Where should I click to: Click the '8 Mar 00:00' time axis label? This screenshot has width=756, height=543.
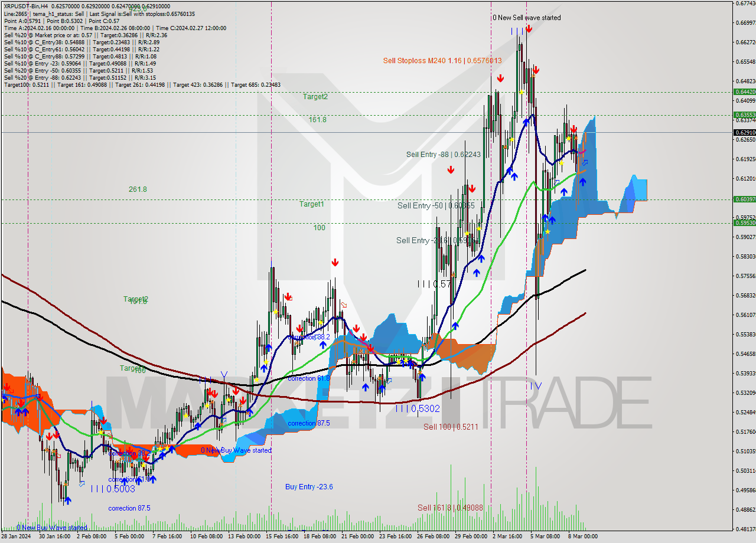(584, 537)
